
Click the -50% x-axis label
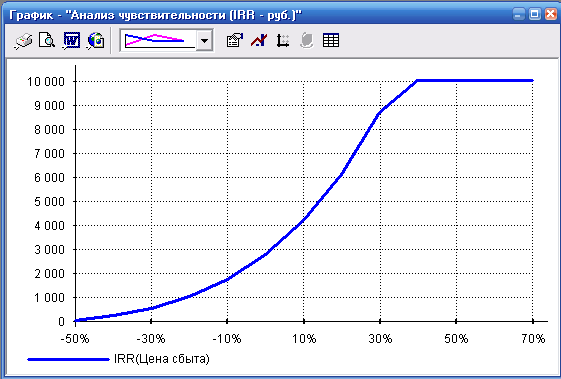click(75, 339)
